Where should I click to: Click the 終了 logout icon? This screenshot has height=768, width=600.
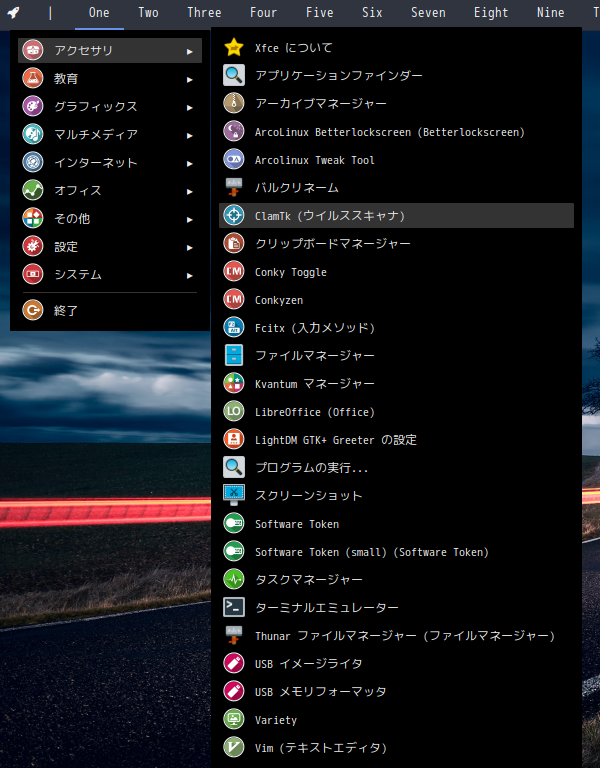click(33, 310)
